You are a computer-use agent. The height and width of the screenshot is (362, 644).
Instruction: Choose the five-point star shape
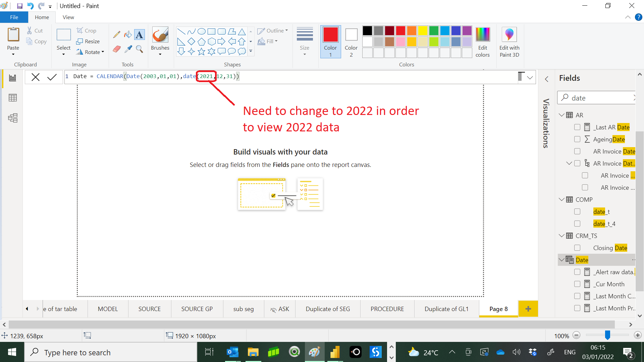201,51
